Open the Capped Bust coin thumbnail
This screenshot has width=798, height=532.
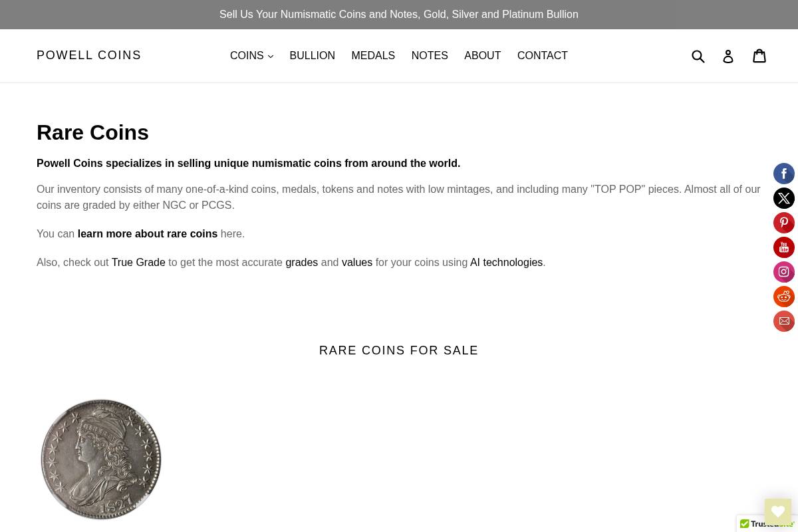click(101, 459)
